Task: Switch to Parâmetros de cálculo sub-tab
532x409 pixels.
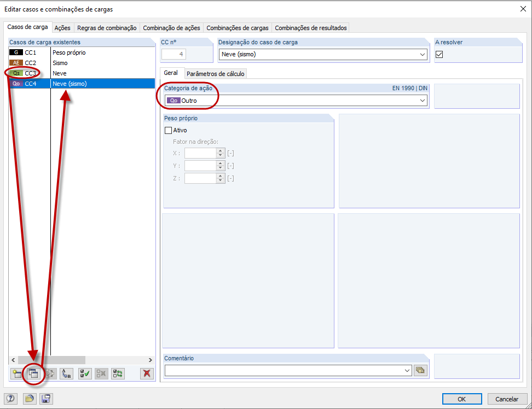Action: pyautogui.click(x=216, y=73)
